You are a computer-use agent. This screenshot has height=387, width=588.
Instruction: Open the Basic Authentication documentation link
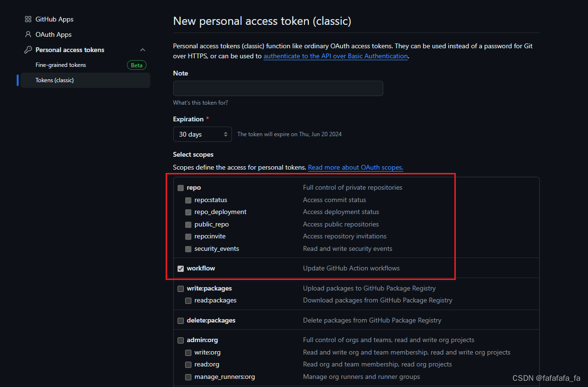click(x=335, y=56)
